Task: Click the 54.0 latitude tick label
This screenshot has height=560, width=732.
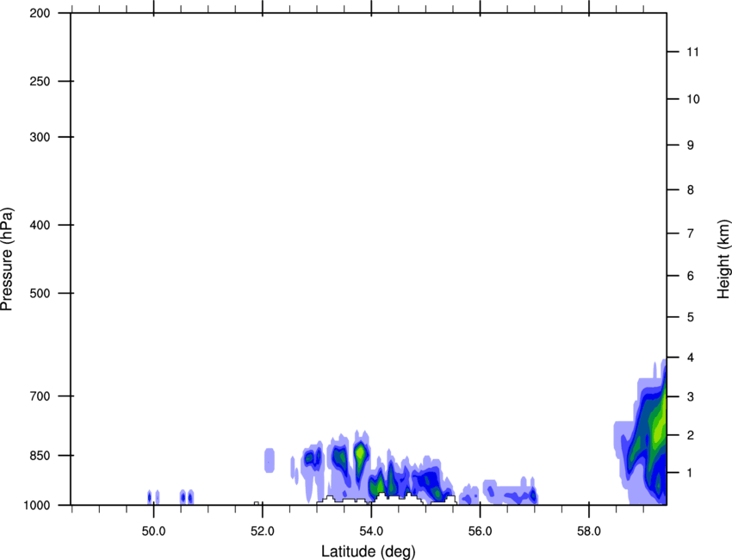Action: 371,532
